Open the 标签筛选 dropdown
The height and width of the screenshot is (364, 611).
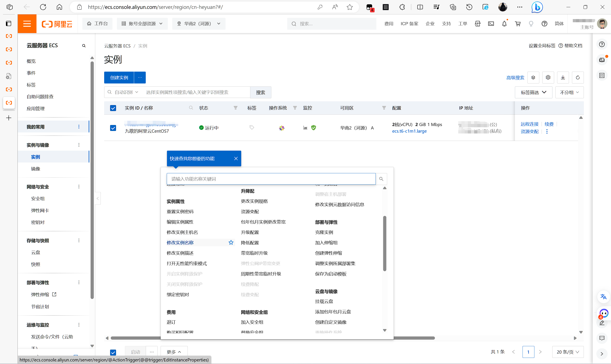point(533,92)
